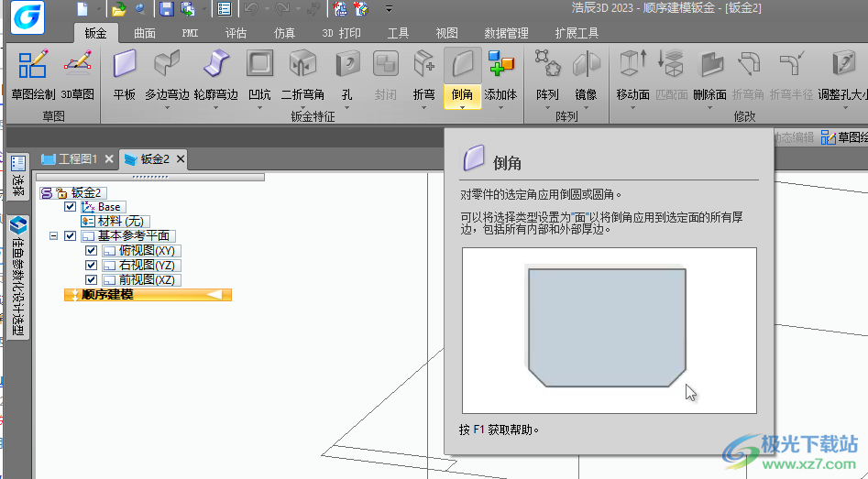
Task: Open the new document dropdown arrow
Action: (99, 9)
